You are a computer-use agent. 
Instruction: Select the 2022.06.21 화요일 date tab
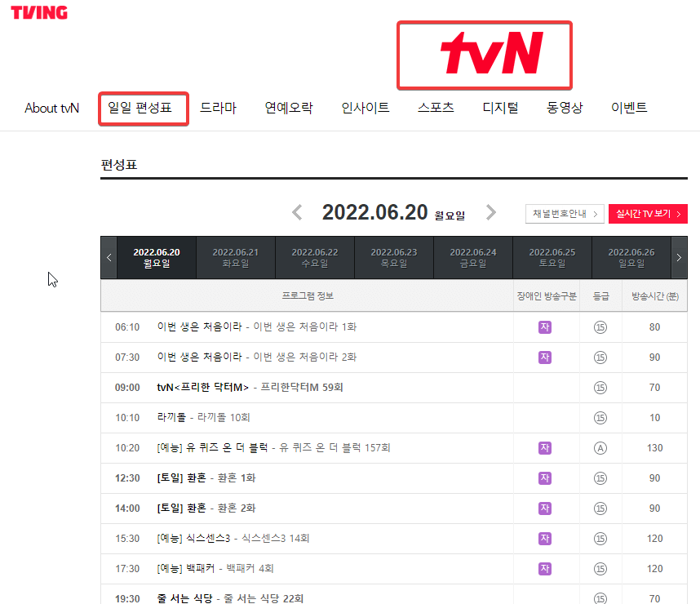pos(236,258)
